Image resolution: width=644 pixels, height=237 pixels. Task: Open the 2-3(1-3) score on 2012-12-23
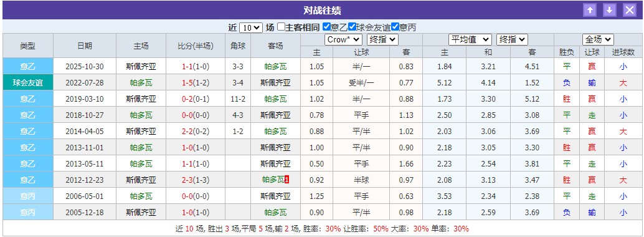pyautogui.click(x=196, y=180)
